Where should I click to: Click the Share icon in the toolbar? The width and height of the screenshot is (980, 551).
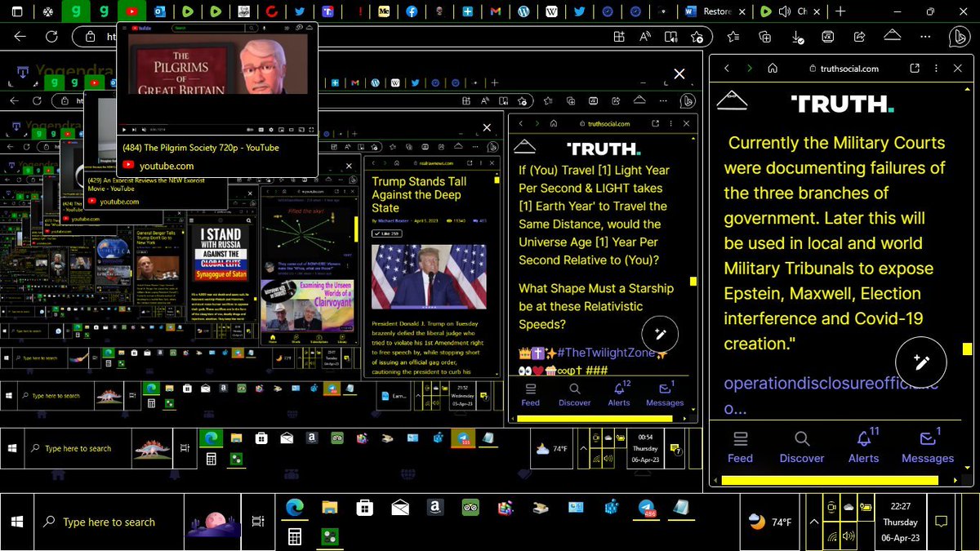(860, 37)
